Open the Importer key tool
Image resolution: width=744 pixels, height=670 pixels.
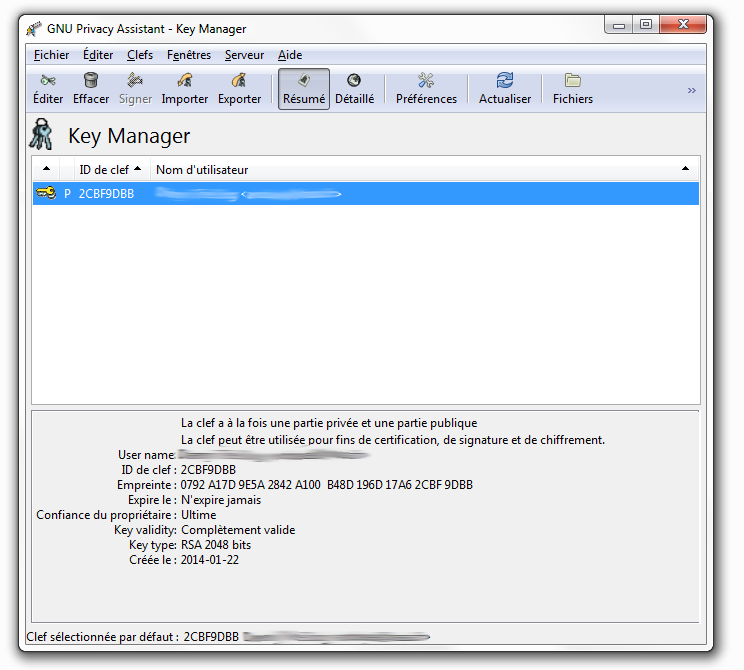click(185, 89)
